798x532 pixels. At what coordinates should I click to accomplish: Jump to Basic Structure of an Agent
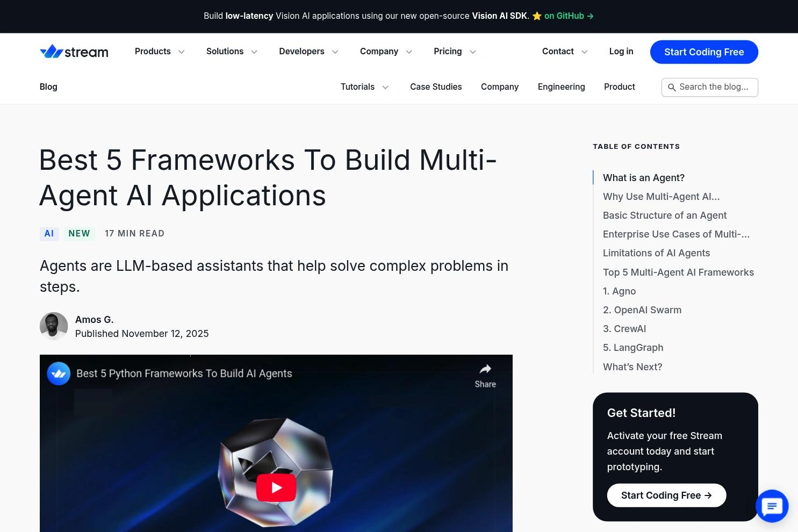[665, 215]
